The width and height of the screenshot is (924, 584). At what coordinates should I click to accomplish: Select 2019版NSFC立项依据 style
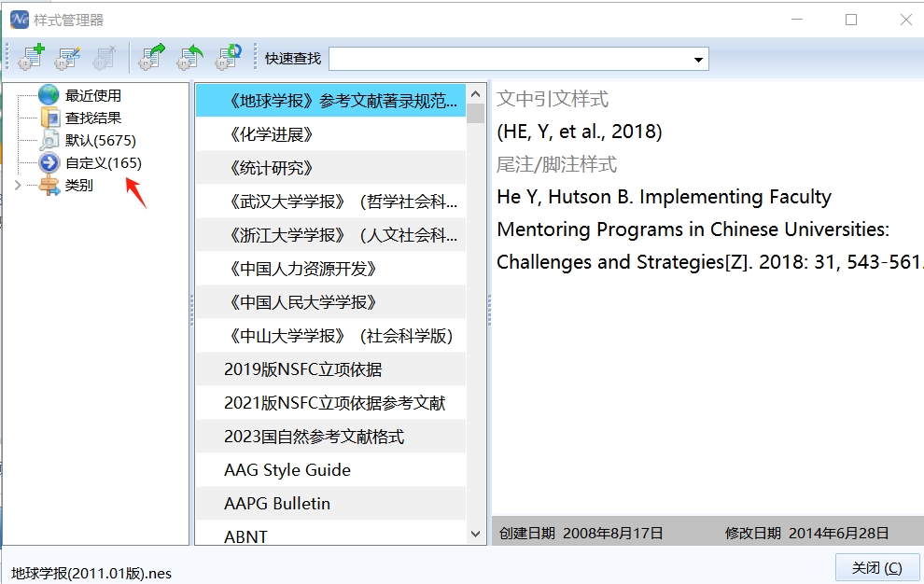[330, 369]
